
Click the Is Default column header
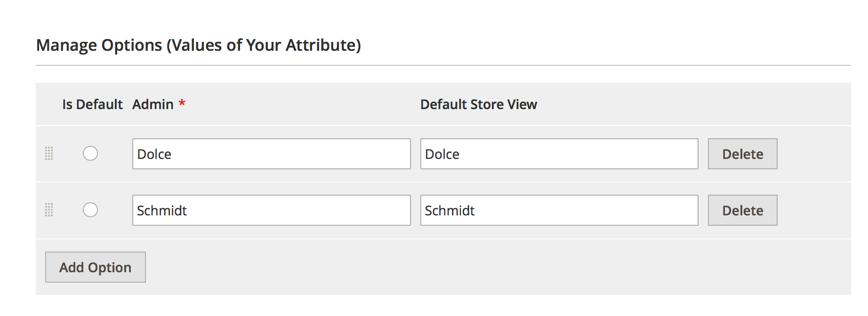(92, 104)
